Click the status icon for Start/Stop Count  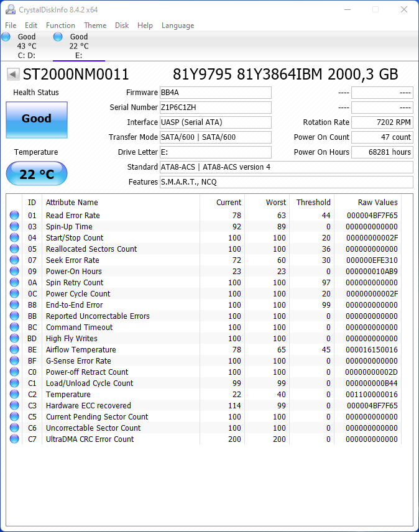click(x=14, y=237)
